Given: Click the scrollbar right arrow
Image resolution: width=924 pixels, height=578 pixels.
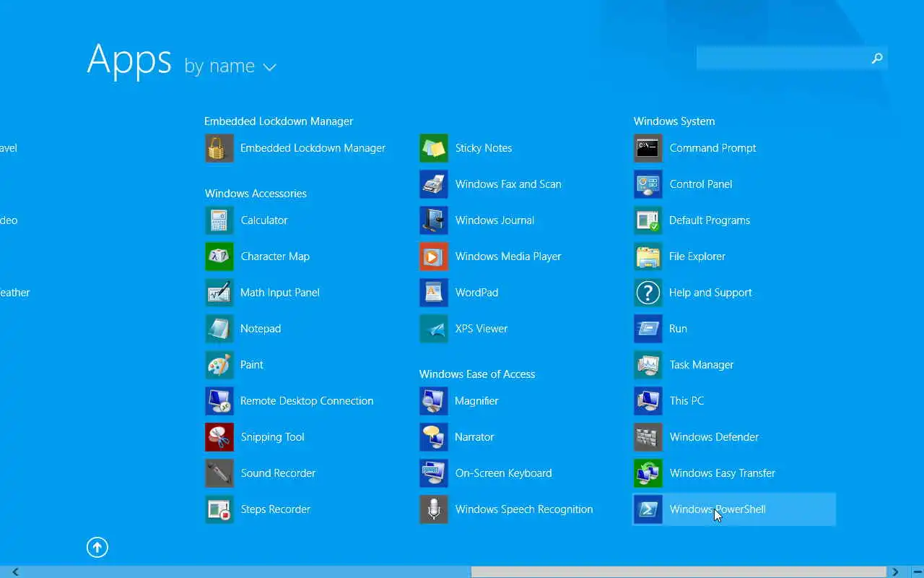Looking at the screenshot, I should 895,571.
